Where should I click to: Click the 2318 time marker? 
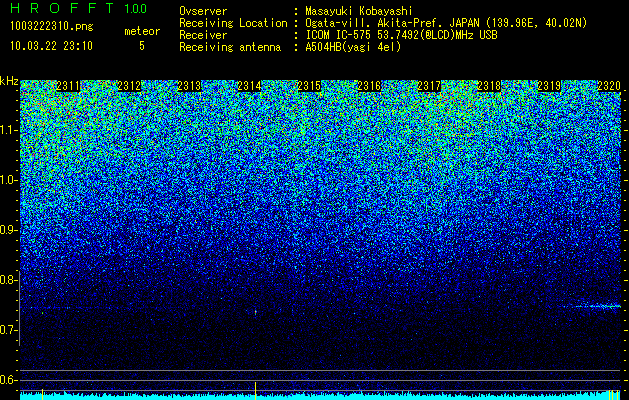[489, 86]
